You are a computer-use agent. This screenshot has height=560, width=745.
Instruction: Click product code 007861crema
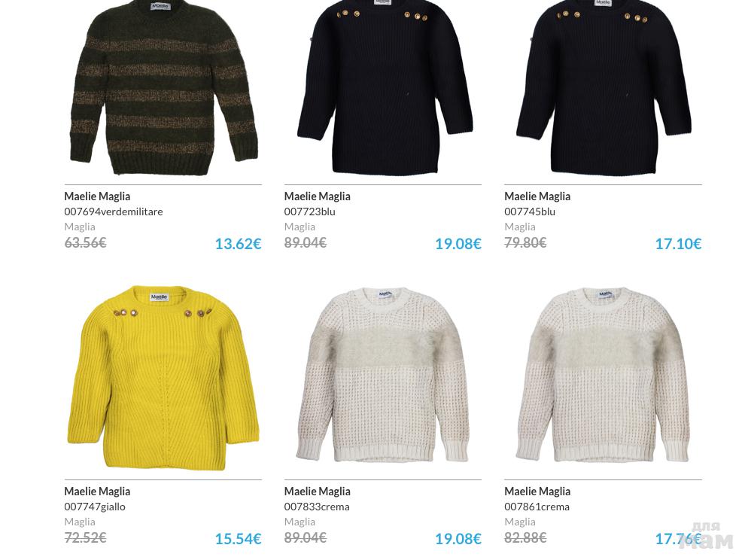tap(537, 507)
